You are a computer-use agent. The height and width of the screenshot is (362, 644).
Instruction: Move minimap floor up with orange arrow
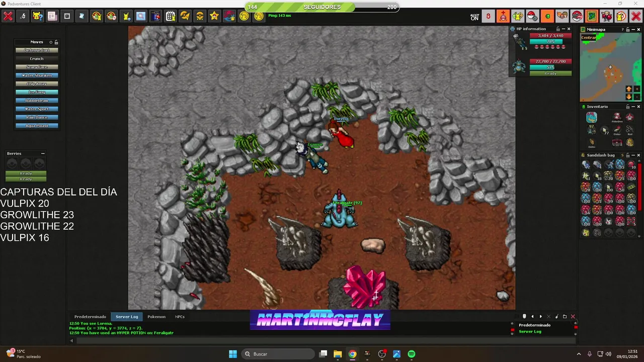[x=629, y=89]
